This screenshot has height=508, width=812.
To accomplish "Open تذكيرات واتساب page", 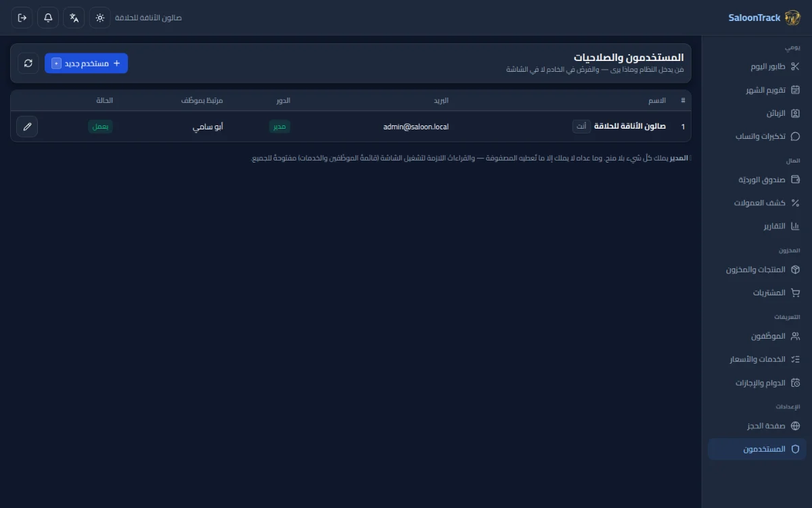I will tap(757, 136).
